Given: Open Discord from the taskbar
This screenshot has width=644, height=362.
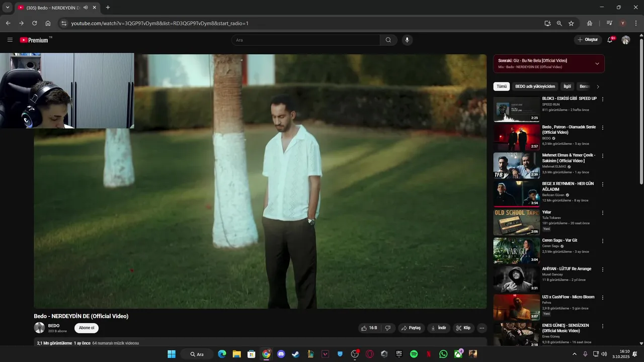Looking at the screenshot, I should (x=281, y=354).
